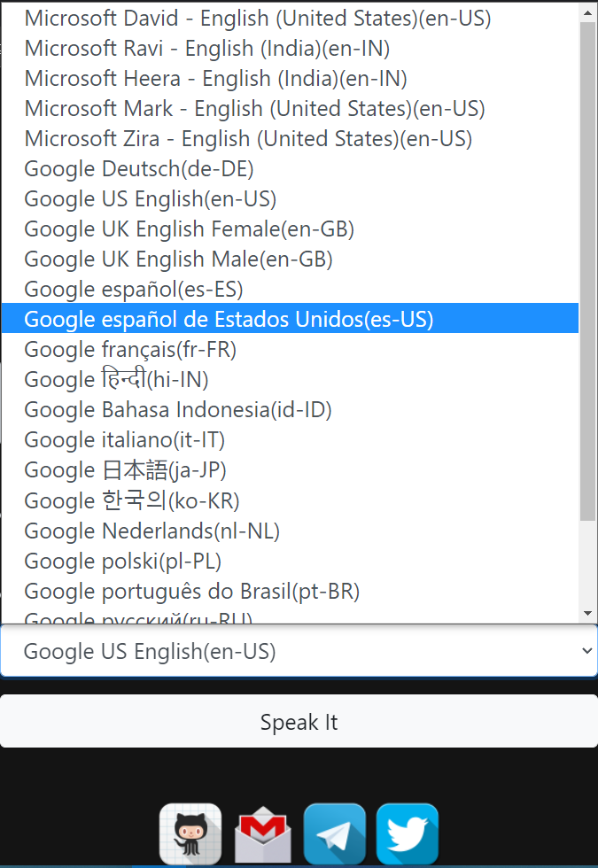Viewport: 598px width, 868px height.
Task: Select the Google UK English Female voice
Action: pos(189,229)
